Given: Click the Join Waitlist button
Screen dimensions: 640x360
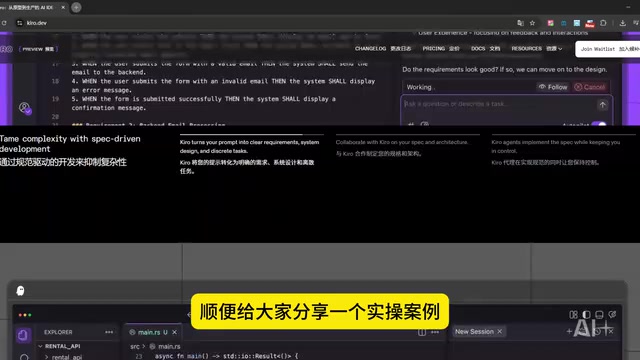Looking at the screenshot, I should [x=608, y=49].
